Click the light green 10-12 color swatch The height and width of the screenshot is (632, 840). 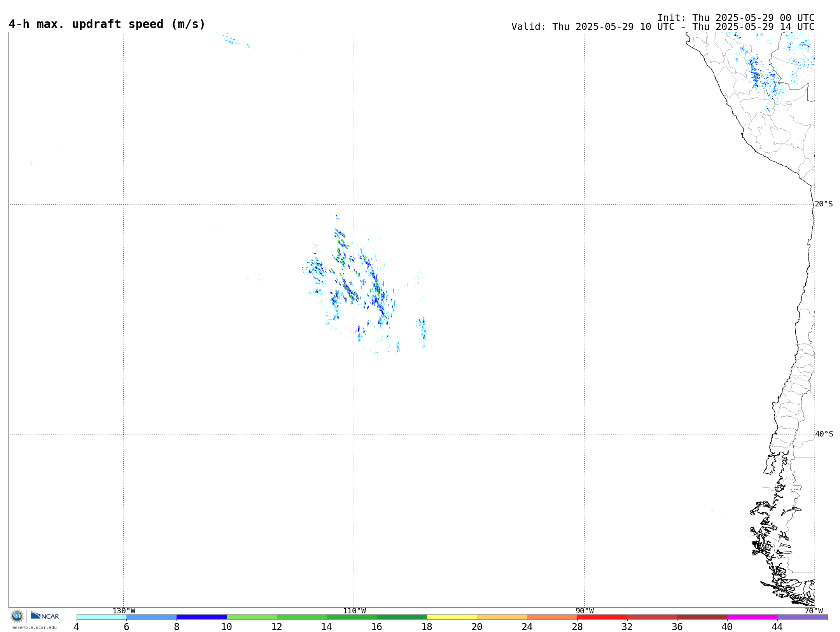[x=252, y=617]
